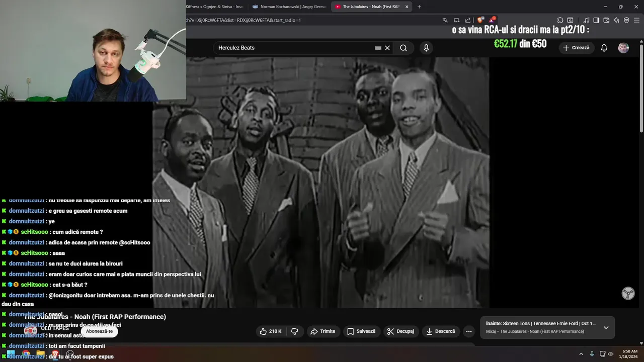Open Brave browser from the taskbar
This screenshot has width=644, height=362.
click(55, 354)
